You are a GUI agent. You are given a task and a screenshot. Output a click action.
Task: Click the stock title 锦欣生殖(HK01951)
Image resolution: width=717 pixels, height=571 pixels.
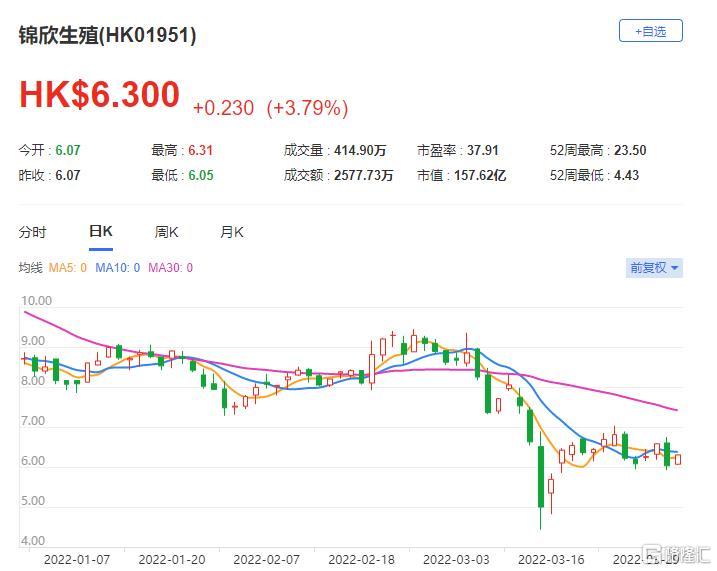coord(107,35)
